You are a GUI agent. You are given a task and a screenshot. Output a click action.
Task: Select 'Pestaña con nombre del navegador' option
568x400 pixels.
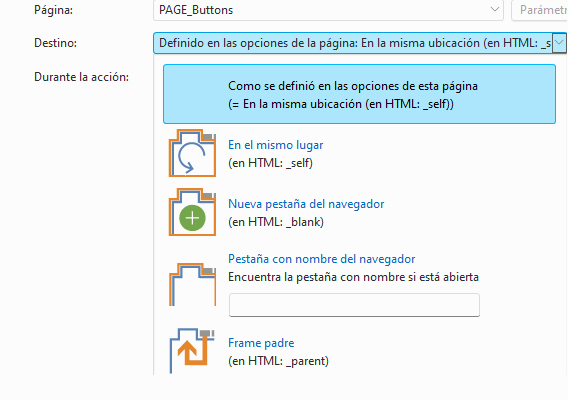321,259
